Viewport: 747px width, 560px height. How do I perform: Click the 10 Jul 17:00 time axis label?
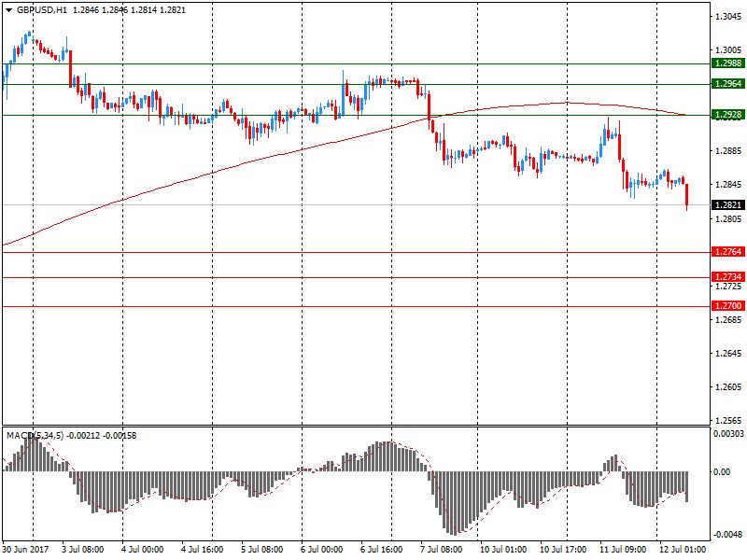point(563,550)
